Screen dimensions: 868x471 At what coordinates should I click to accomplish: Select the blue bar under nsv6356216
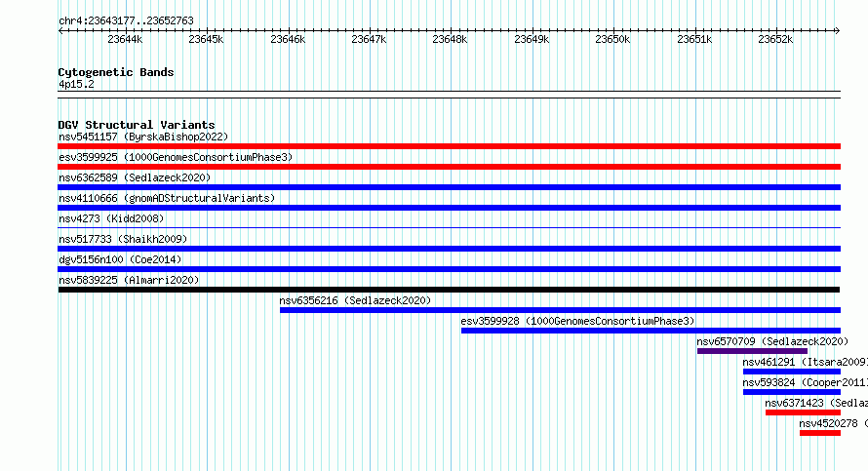point(560,310)
